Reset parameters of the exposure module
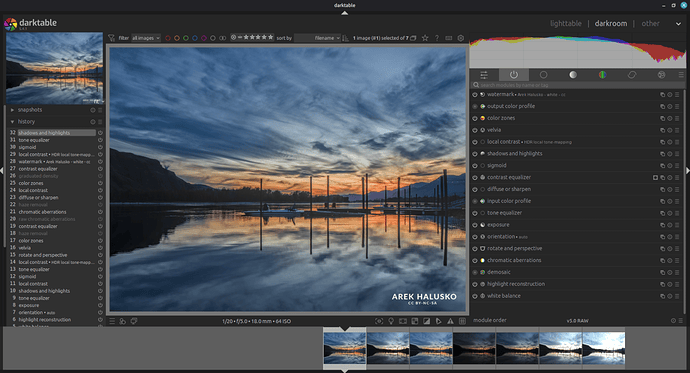The image size is (690, 373). tap(670, 225)
